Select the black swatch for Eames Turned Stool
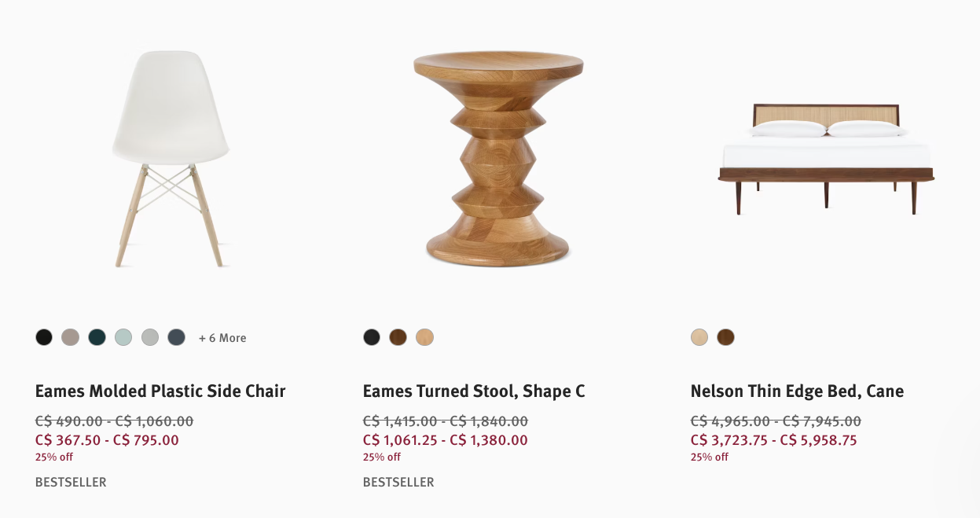 point(372,337)
